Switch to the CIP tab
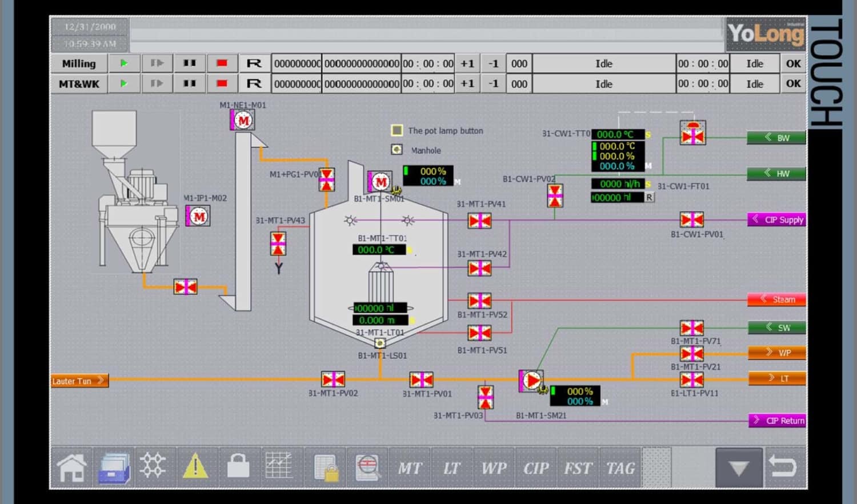Screen dimensions: 857x504 pos(535,467)
